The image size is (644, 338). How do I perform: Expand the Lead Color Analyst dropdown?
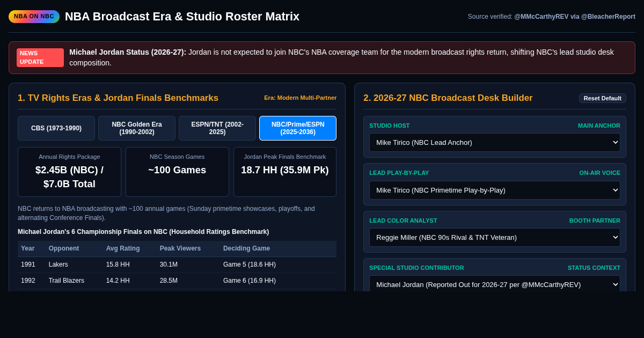click(495, 237)
